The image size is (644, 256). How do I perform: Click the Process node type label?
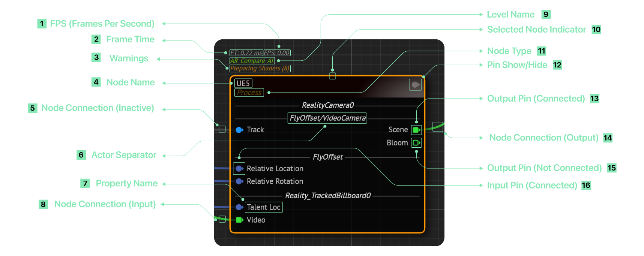249,93
